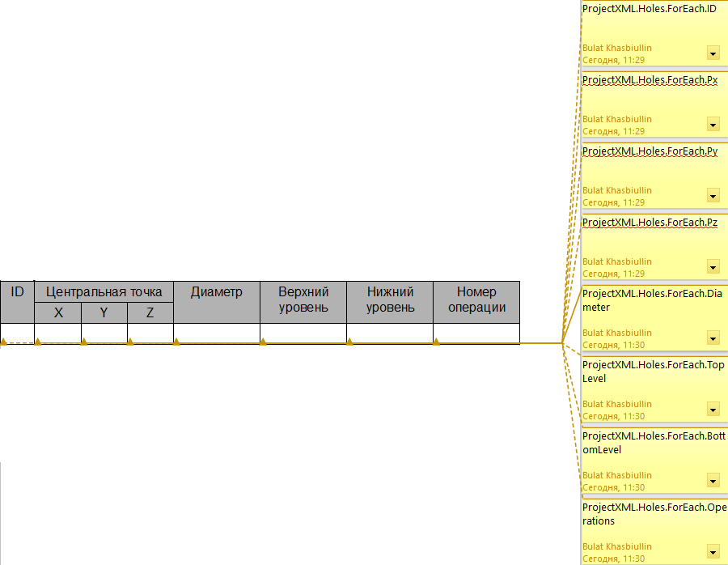Select the Z sub-header cell
Image resolution: width=728 pixels, height=565 pixels.
click(x=150, y=312)
